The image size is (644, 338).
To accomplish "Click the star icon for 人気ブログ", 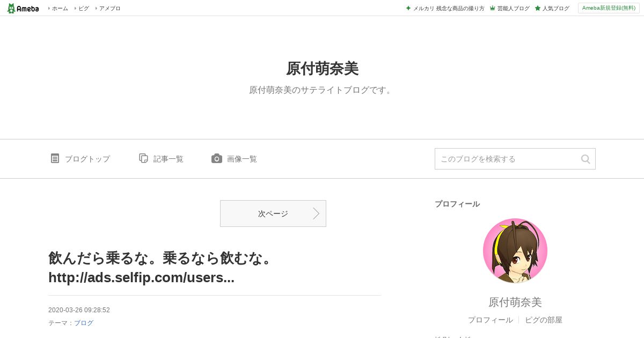I will tap(538, 8).
